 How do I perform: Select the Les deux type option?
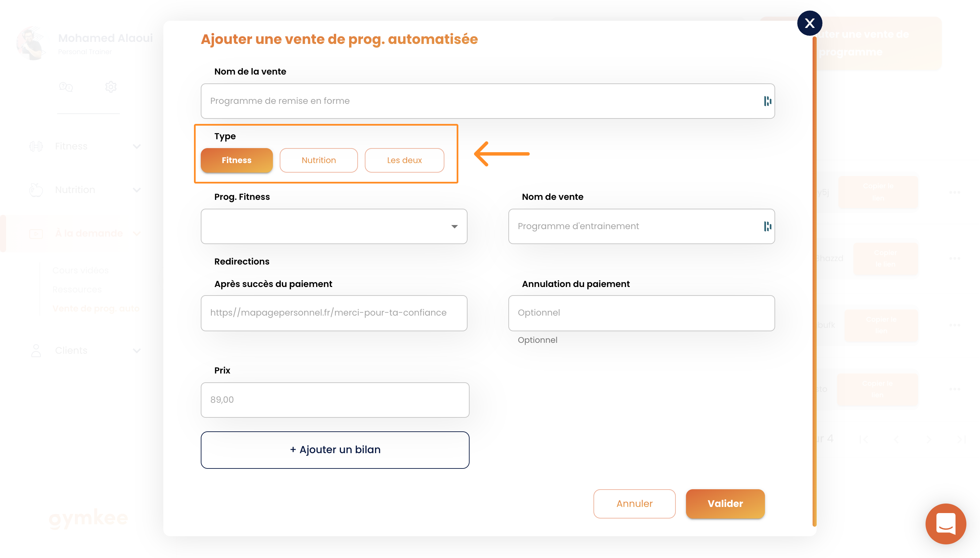tap(404, 160)
